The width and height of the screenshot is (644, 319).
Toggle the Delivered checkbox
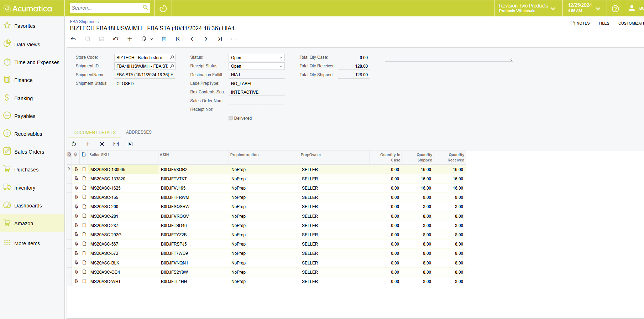click(x=231, y=118)
